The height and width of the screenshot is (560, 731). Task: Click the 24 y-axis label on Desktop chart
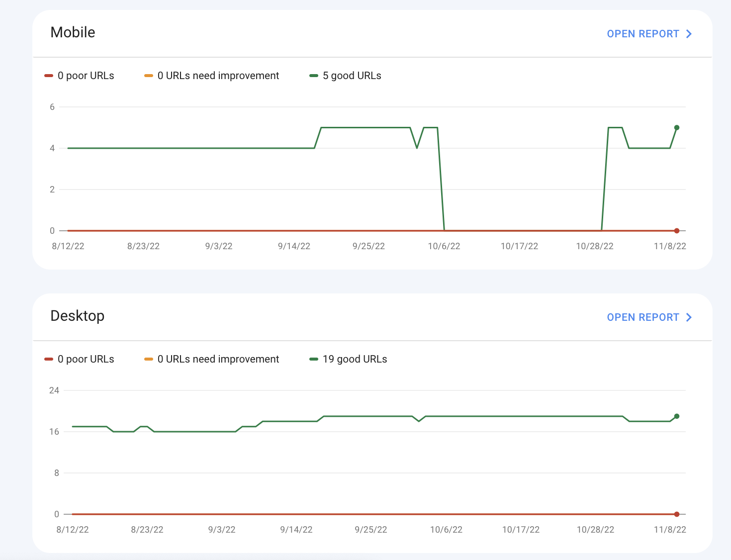pos(54,390)
